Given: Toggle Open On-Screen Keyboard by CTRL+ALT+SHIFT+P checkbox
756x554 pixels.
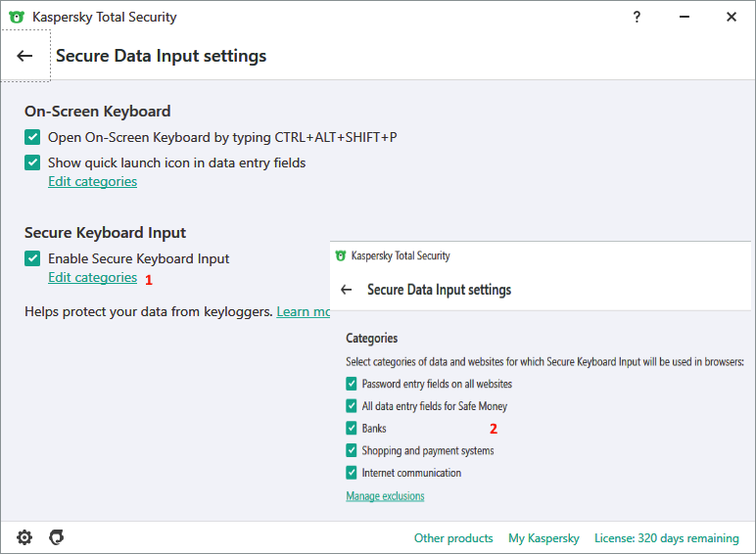Looking at the screenshot, I should [x=32, y=137].
